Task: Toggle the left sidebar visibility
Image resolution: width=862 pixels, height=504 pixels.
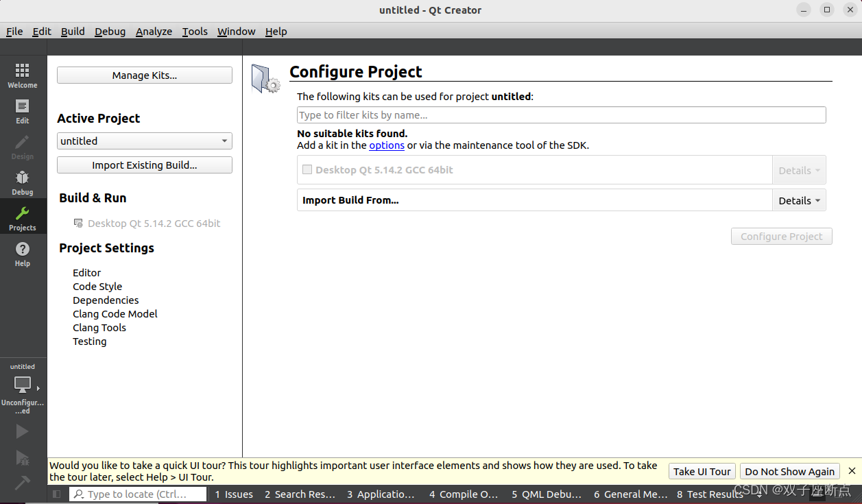Action: pos(57,494)
